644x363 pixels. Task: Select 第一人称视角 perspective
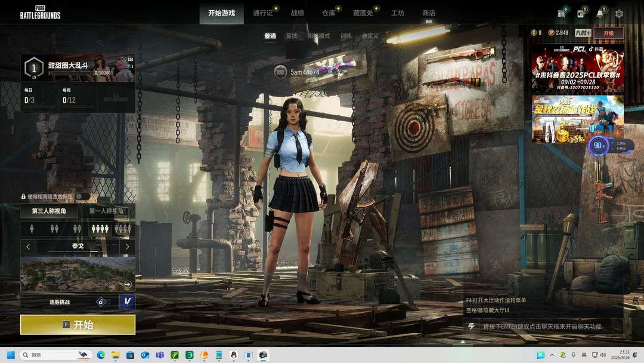tap(106, 211)
